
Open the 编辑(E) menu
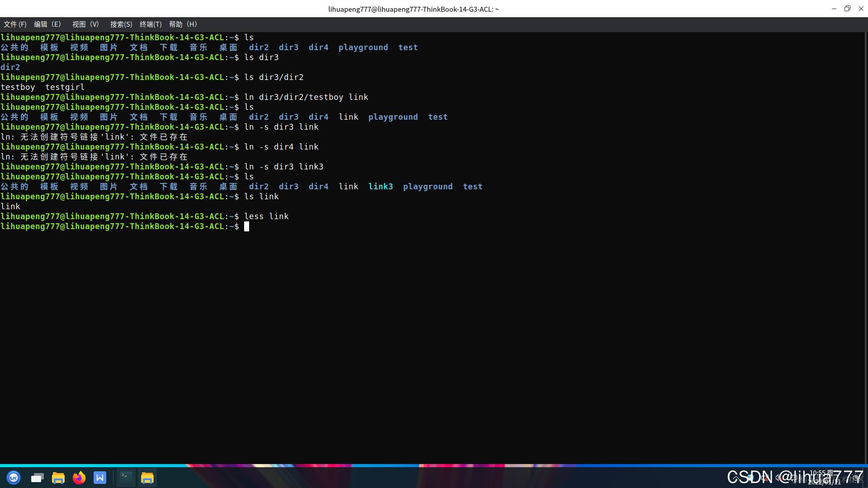47,24
